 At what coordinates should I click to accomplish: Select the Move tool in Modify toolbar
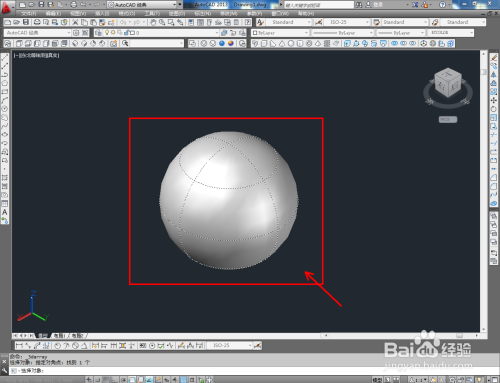pyautogui.click(x=494, y=100)
